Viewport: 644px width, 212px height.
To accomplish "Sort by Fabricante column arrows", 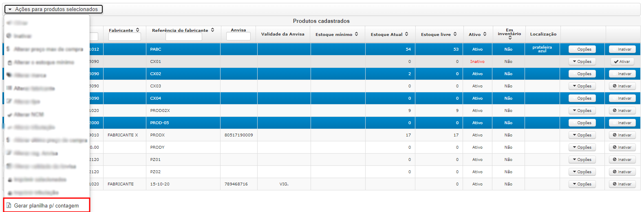I will (x=138, y=30).
